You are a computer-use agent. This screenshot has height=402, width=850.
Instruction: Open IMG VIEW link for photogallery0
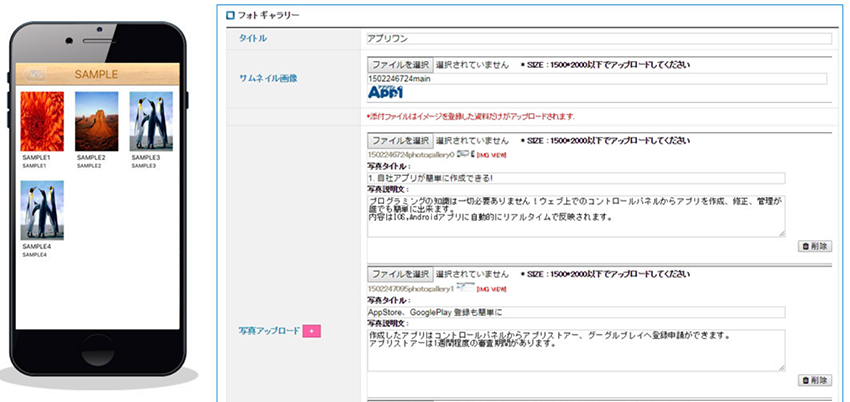(491, 155)
